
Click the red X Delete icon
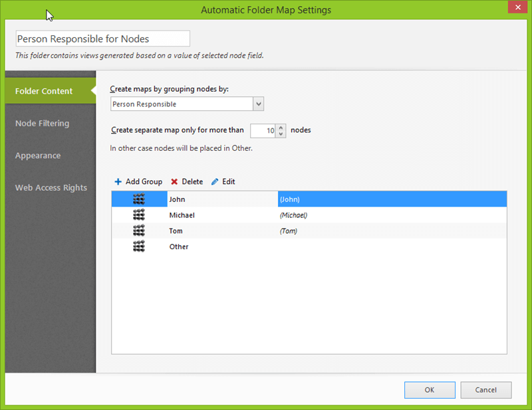(x=174, y=181)
